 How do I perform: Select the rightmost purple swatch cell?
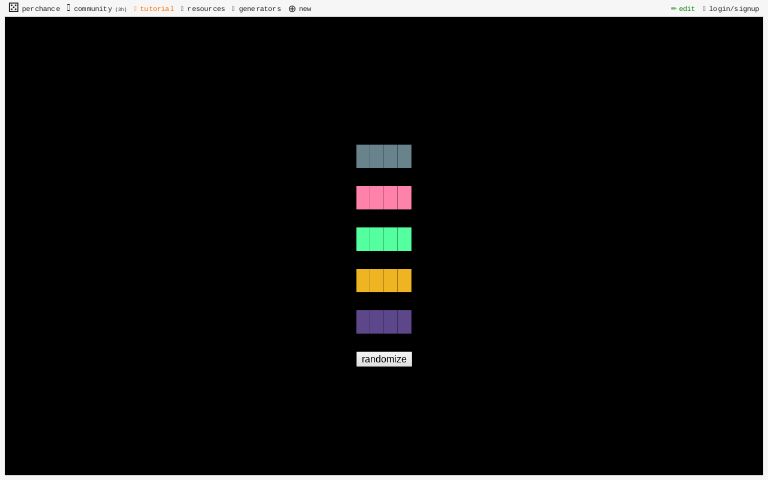click(404, 322)
